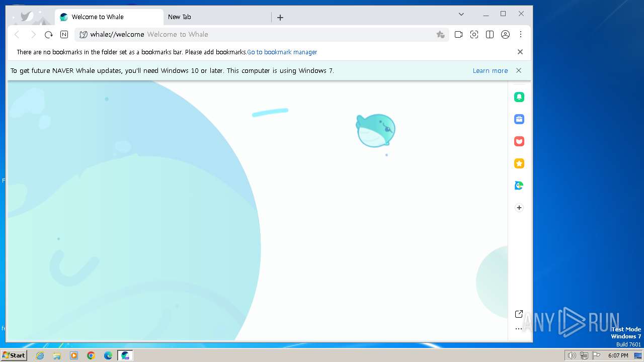The image size is (644, 362).
Task: Open the Whale main menu (three dots)
Action: point(521,35)
